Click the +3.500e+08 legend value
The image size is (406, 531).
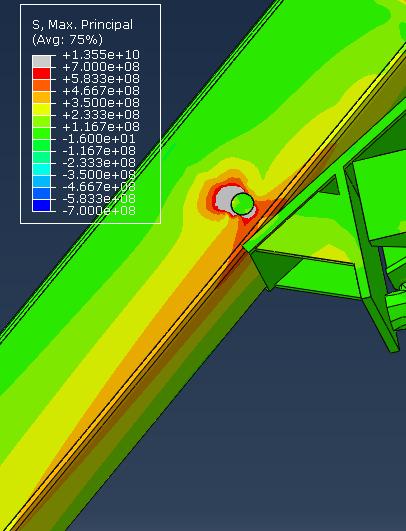click(101, 103)
